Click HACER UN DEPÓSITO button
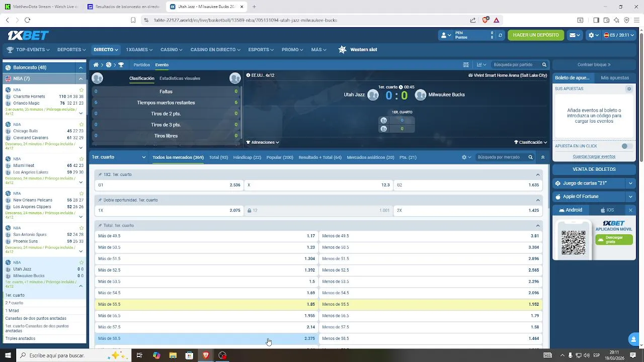 (x=536, y=35)
